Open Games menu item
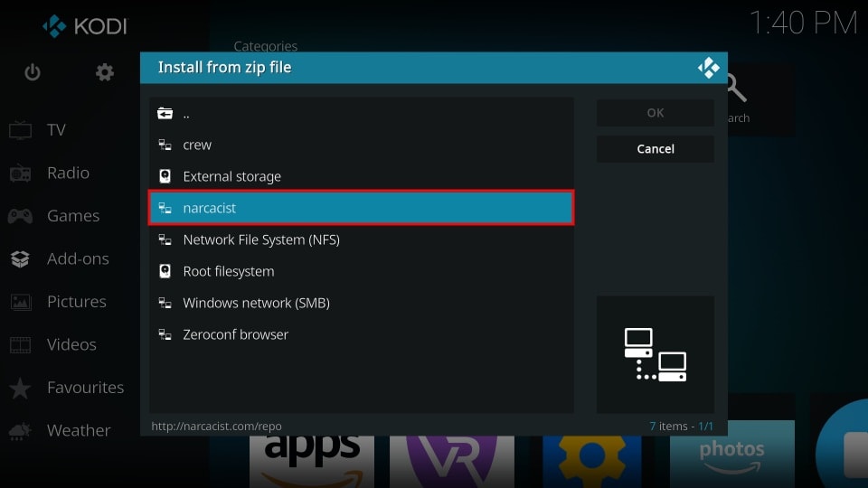Viewport: 868px width, 488px height. (x=73, y=216)
